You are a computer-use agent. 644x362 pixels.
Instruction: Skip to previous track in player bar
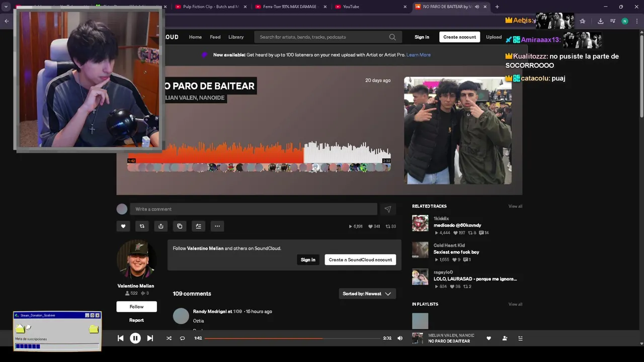(x=121, y=338)
